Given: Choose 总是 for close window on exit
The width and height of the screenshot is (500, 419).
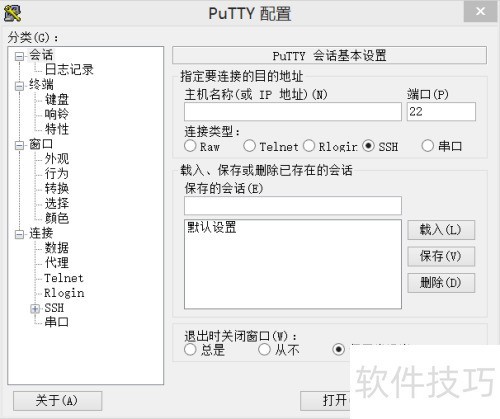Looking at the screenshot, I should coord(190,350).
